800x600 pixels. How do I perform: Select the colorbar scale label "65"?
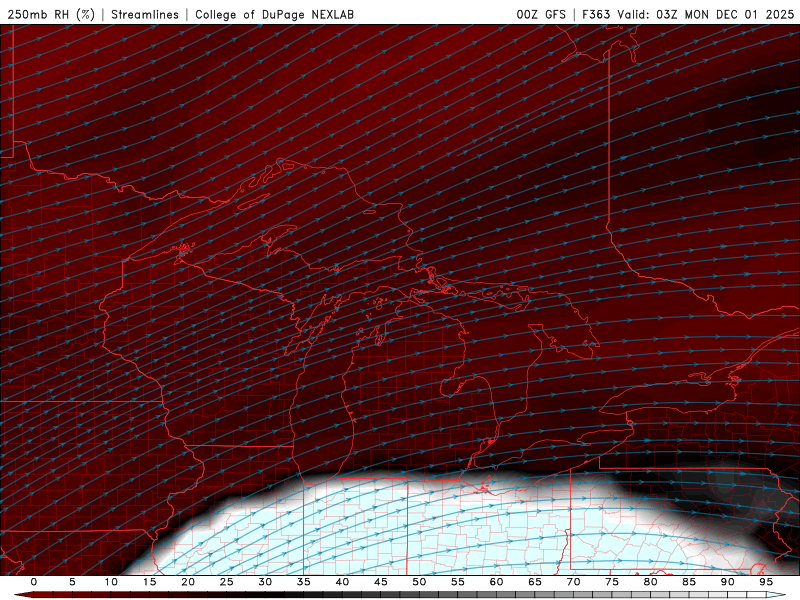pos(535,582)
